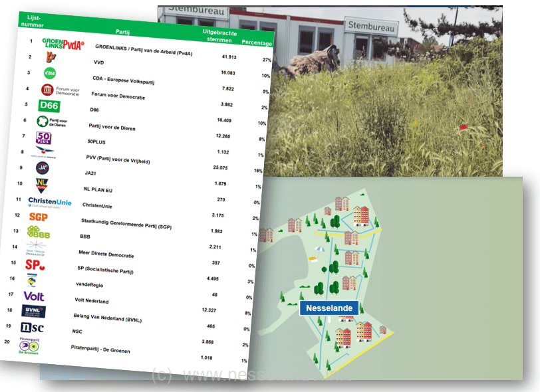Image resolution: width=540 pixels, height=392 pixels.
Task: Click the Volt Nederland name text
Action: point(92,301)
